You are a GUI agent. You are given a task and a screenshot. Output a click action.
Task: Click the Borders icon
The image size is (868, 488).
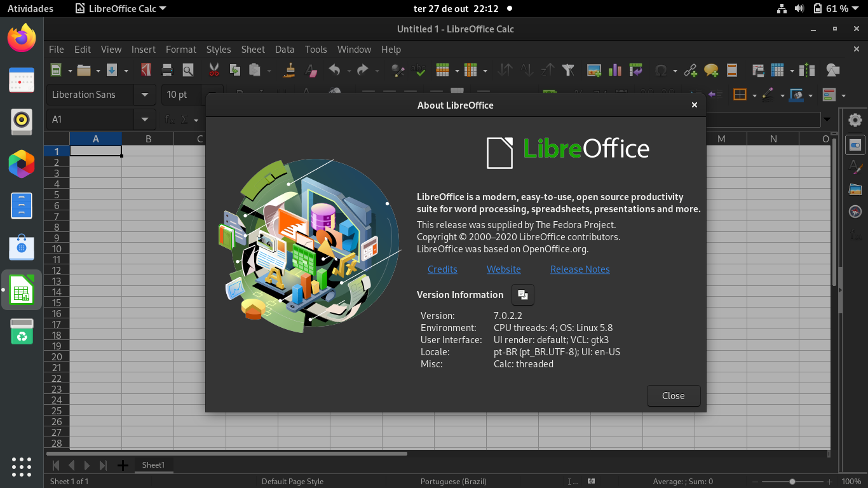point(740,95)
